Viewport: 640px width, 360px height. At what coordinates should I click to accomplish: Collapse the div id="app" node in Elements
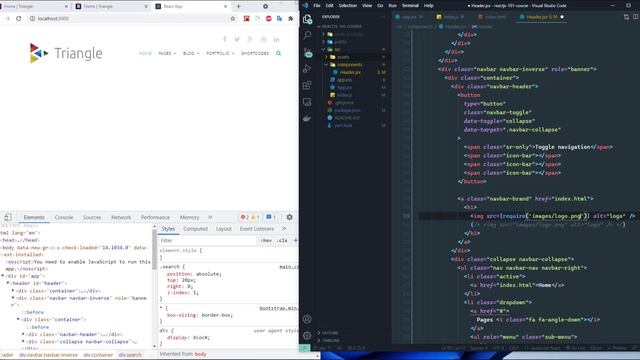click(3, 276)
